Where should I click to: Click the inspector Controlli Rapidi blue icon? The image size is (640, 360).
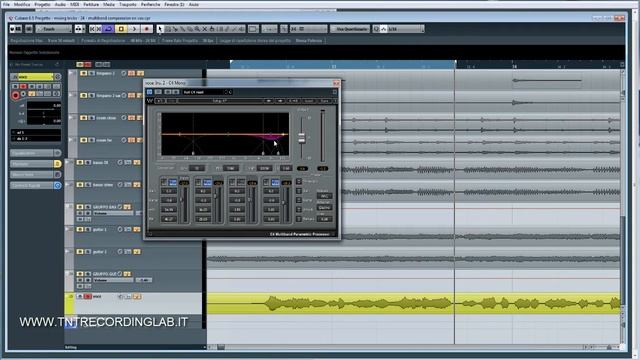point(58,185)
